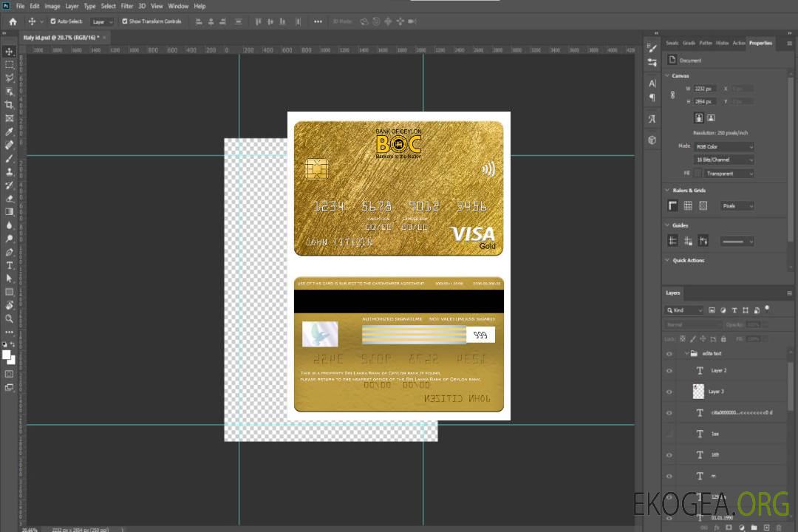Image resolution: width=798 pixels, height=532 pixels.
Task: Select the Crop tool
Action: pyautogui.click(x=9, y=105)
